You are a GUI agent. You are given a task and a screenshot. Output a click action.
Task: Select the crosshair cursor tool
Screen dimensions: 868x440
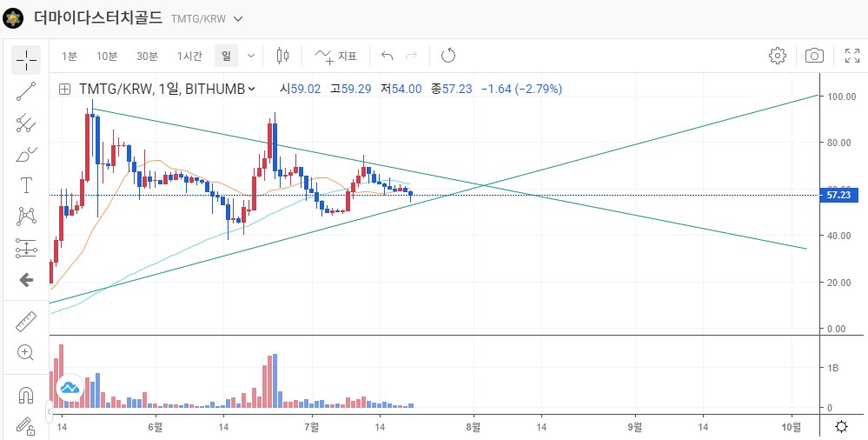click(x=26, y=60)
